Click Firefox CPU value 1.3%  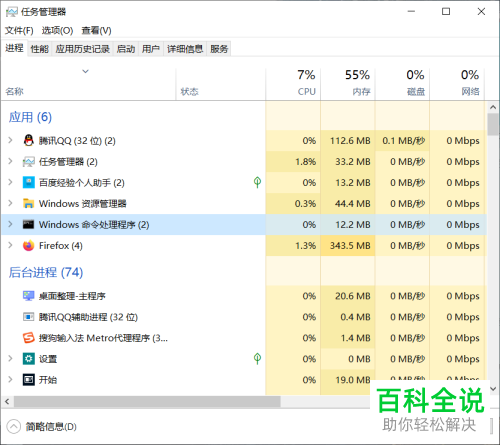point(305,246)
